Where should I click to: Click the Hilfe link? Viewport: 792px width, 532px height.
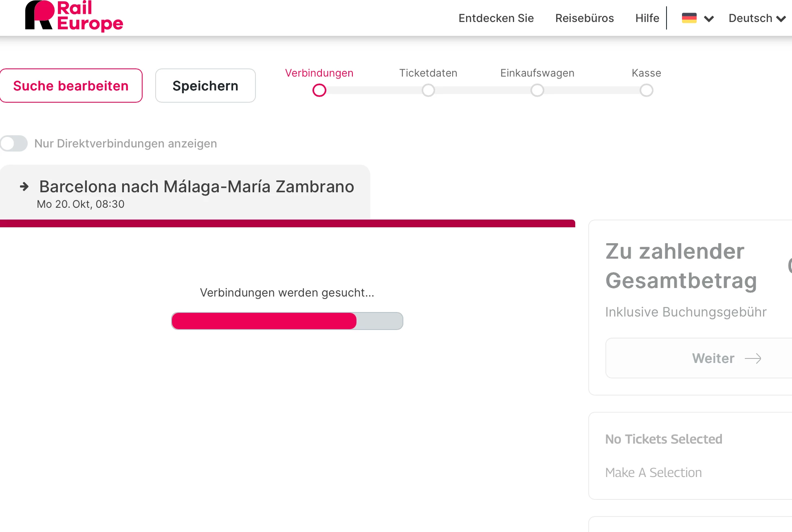pos(647,18)
